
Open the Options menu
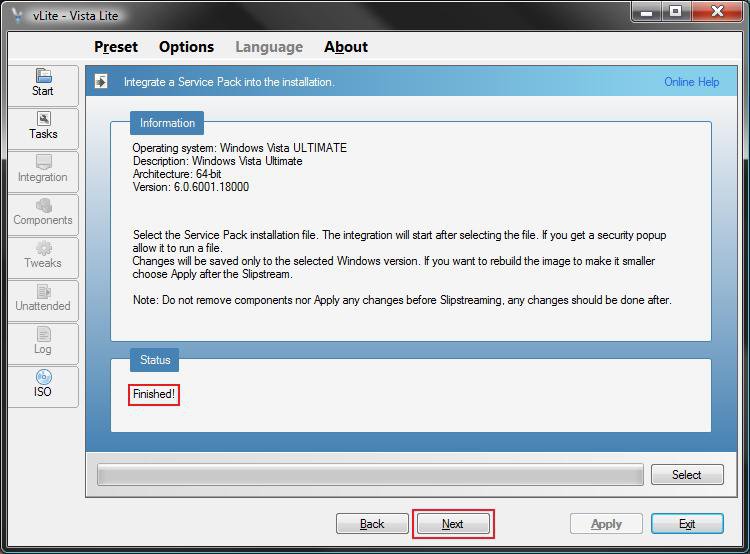click(x=187, y=47)
